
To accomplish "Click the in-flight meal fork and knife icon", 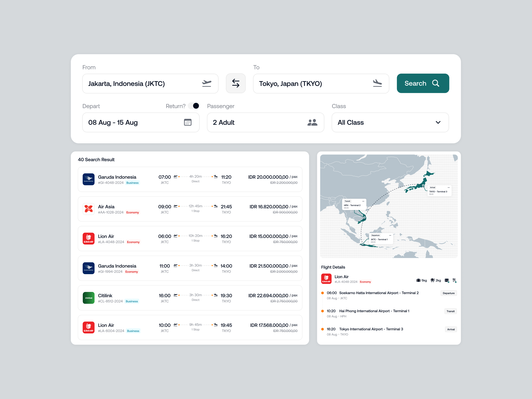I will tap(454, 280).
